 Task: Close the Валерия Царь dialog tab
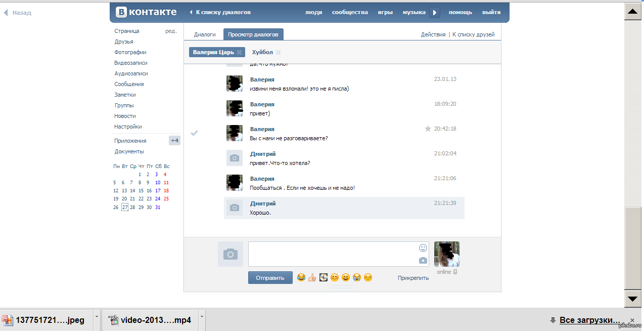(x=240, y=52)
